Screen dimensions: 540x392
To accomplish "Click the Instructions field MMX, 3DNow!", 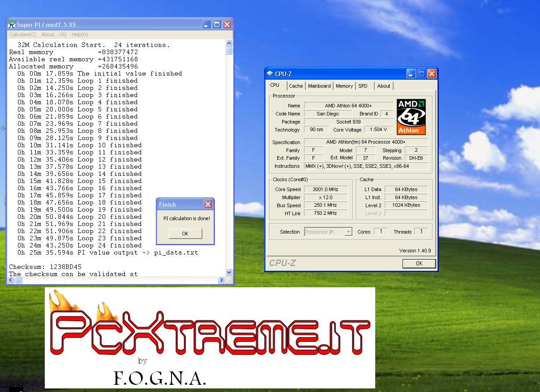I will [366, 166].
